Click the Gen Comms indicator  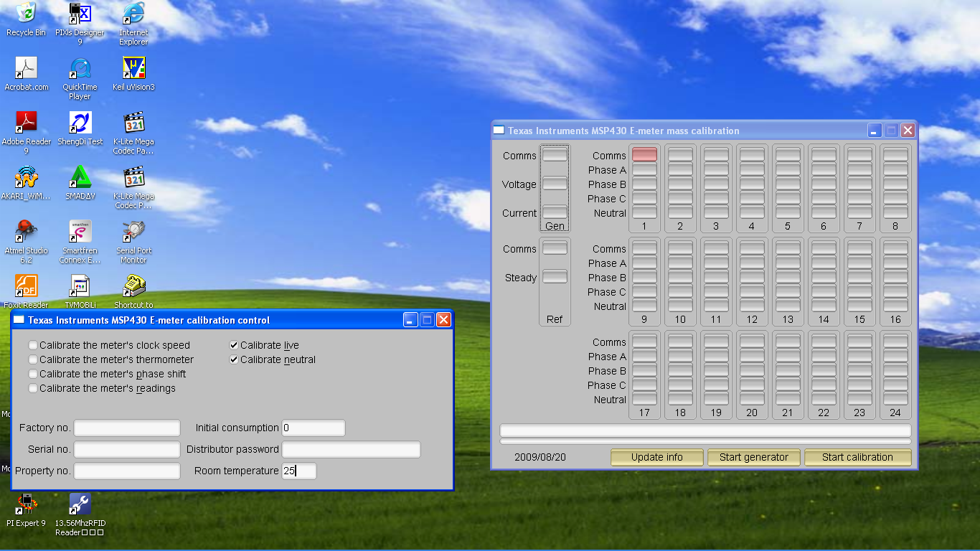tap(555, 155)
